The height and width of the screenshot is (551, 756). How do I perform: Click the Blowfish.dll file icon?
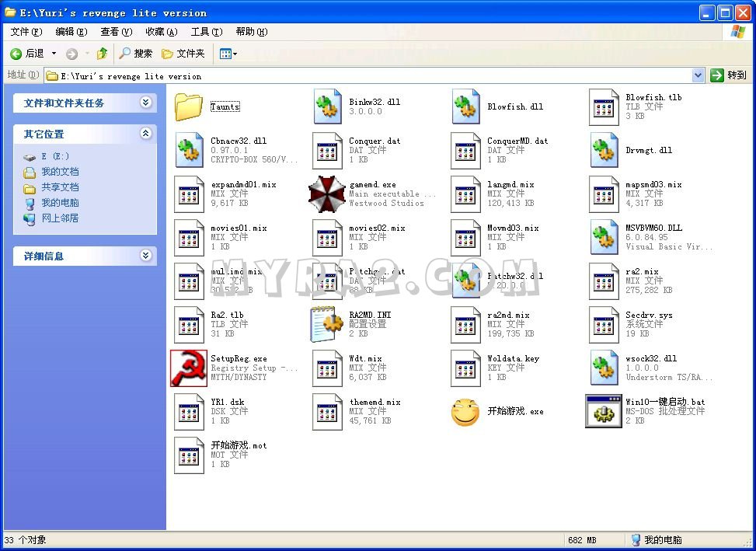tap(465, 106)
